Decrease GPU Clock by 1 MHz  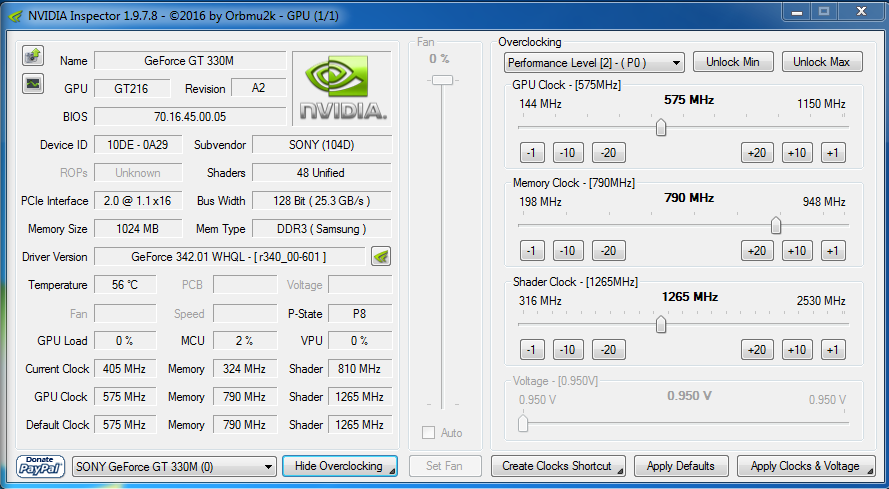pyautogui.click(x=531, y=153)
